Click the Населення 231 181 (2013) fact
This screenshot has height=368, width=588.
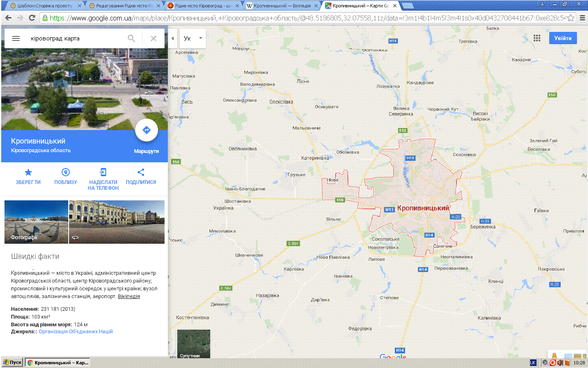(x=43, y=309)
